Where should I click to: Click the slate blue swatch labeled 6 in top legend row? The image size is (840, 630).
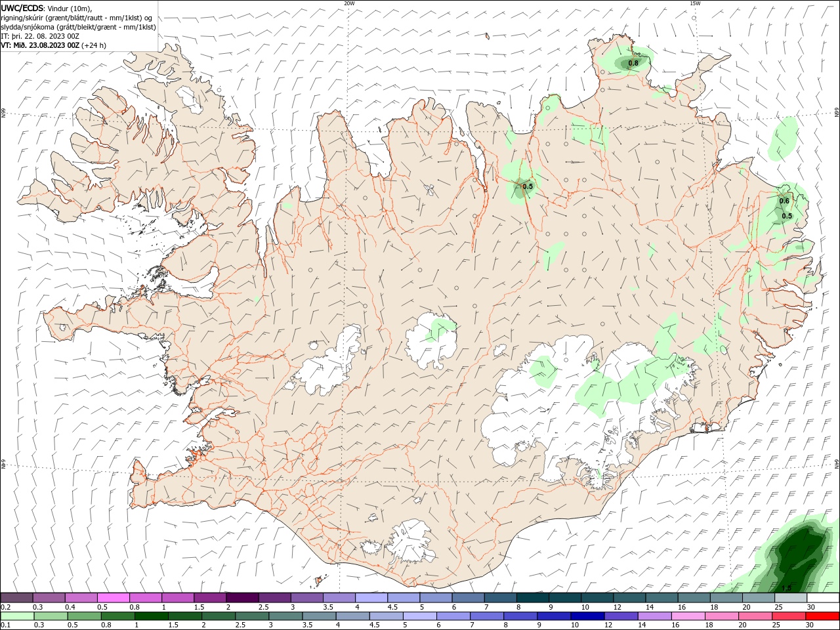coord(467,598)
